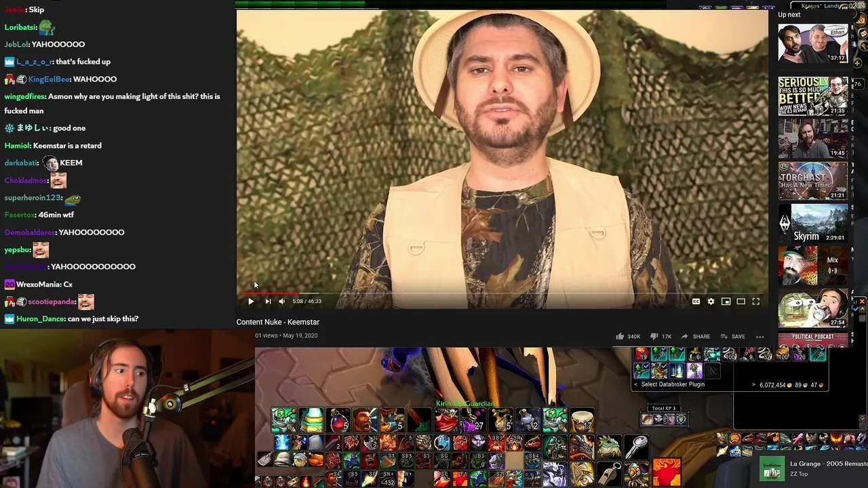Click the KEEM emote in darkabati's message
Screen dimensions: 868x488
coord(51,163)
